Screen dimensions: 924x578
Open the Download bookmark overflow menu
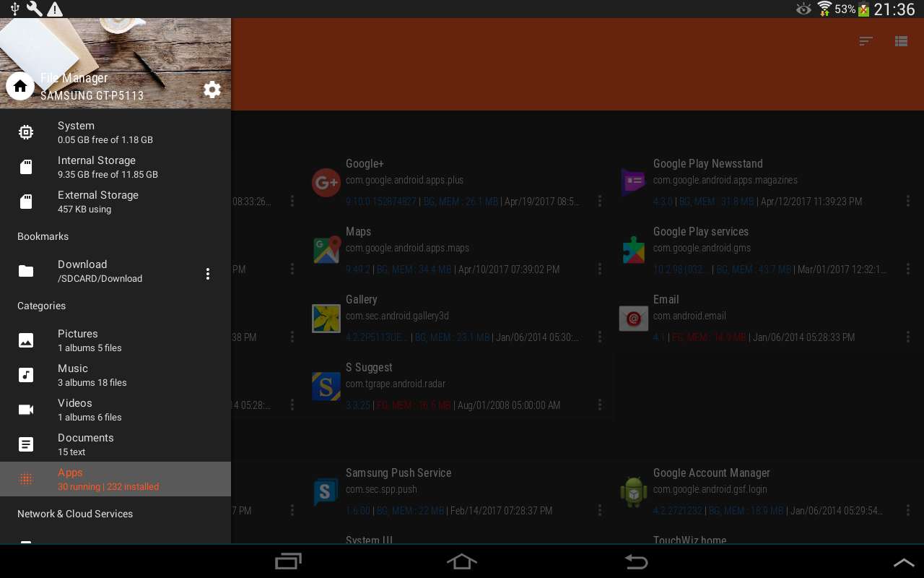tap(208, 274)
